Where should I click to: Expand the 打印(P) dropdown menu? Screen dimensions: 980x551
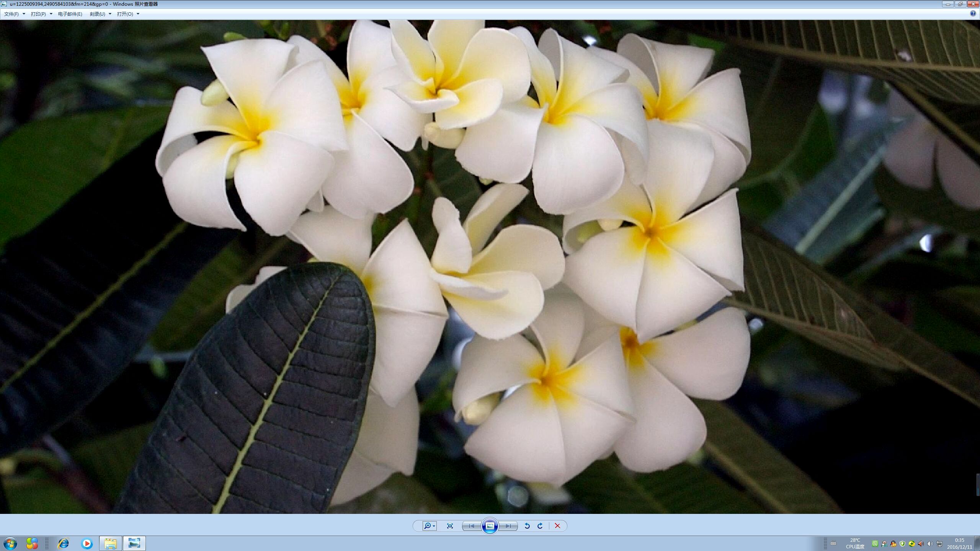click(x=41, y=14)
